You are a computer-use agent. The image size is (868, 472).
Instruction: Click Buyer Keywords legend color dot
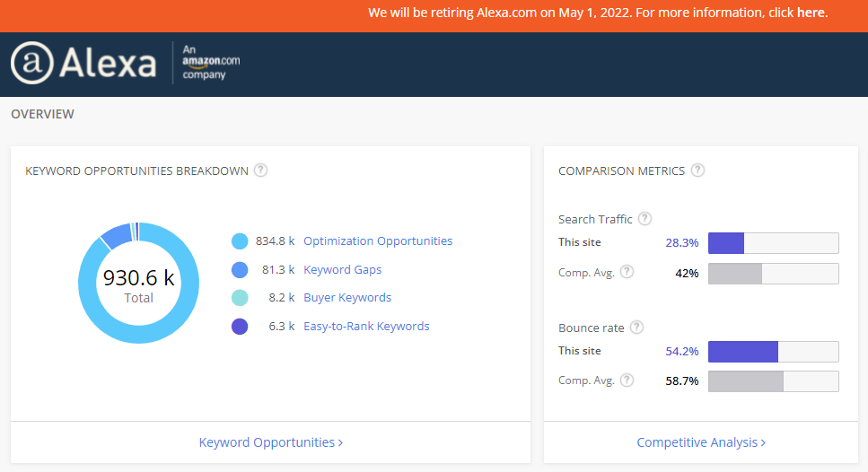[x=240, y=298]
